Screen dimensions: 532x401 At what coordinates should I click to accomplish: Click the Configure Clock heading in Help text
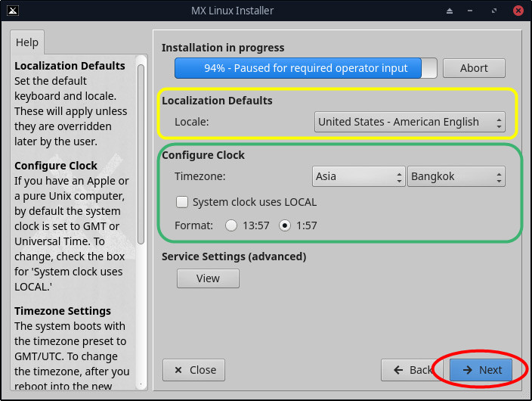pos(56,166)
